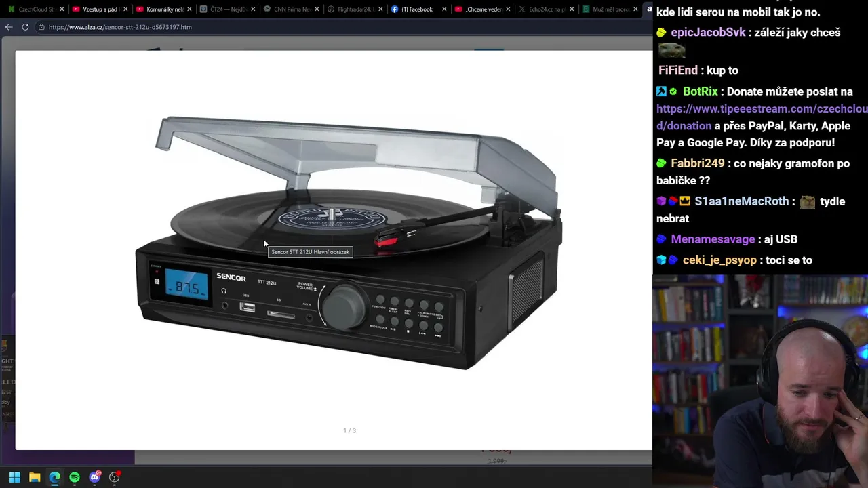This screenshot has height=488, width=868.
Task: Go back using the browser back arrow
Action: pyautogui.click(x=9, y=27)
